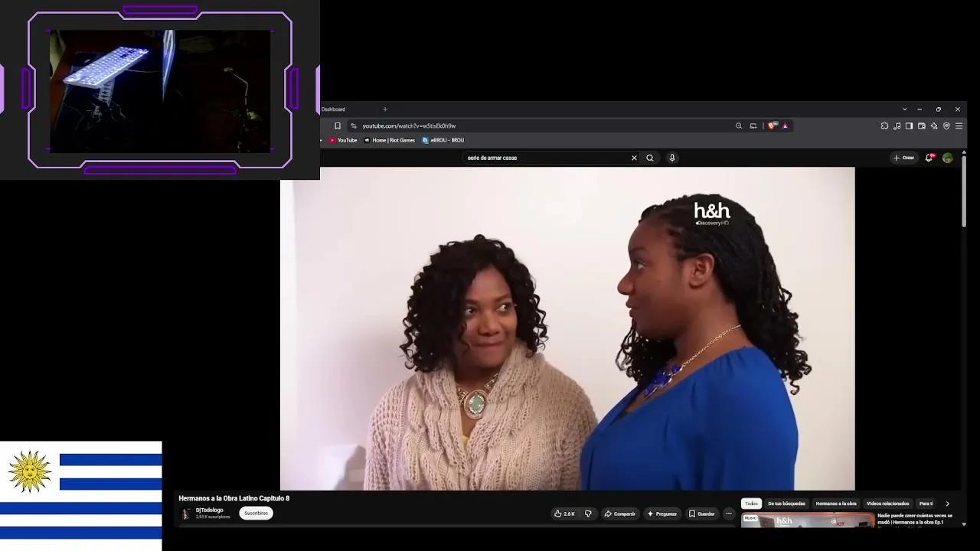Select the "Videos relacionados" filter chip

(x=887, y=504)
